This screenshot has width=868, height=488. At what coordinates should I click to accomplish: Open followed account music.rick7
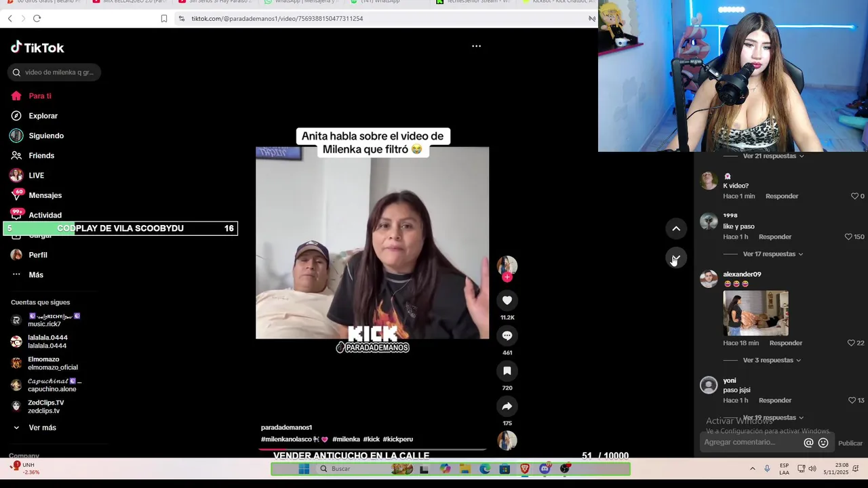[x=45, y=320]
